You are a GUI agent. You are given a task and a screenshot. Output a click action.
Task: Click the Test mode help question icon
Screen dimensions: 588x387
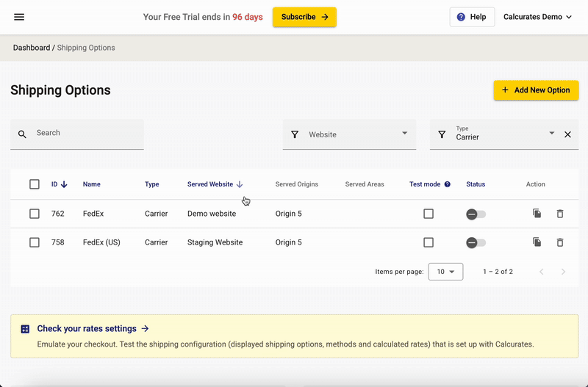point(448,184)
